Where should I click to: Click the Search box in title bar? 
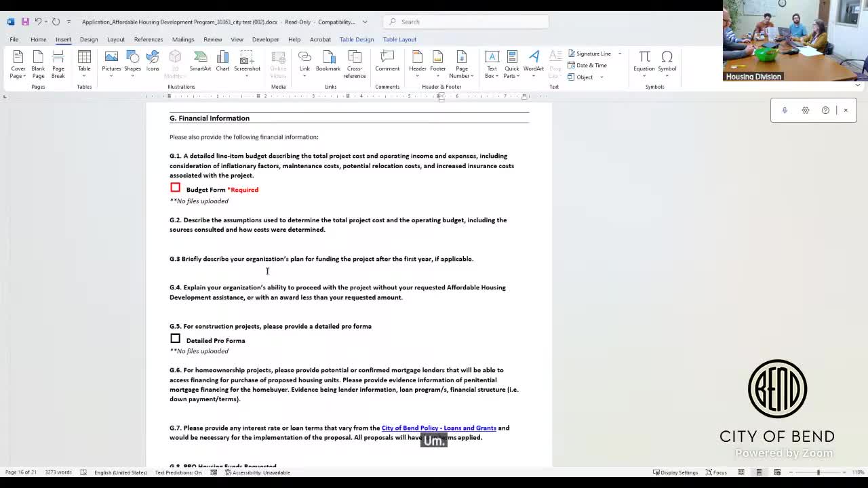pyautogui.click(x=466, y=22)
